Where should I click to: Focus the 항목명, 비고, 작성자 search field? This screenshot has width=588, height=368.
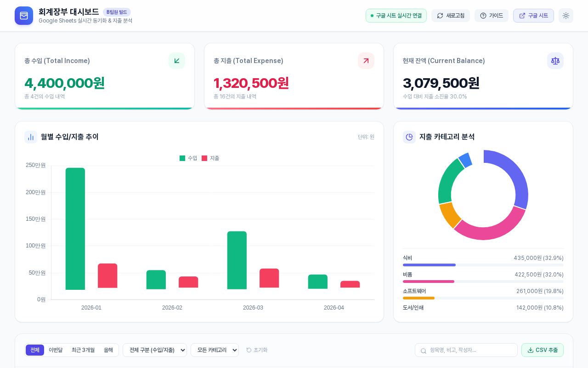(466, 350)
